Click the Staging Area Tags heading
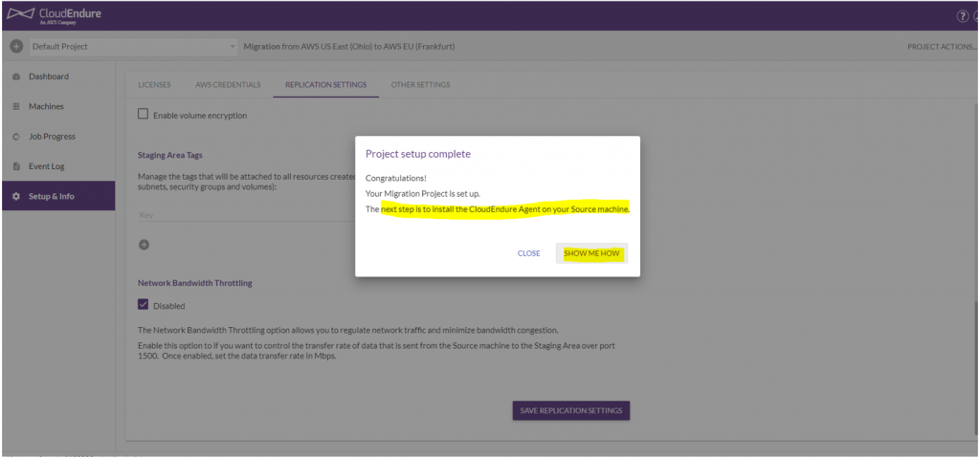The image size is (980, 458). pyautogui.click(x=170, y=155)
